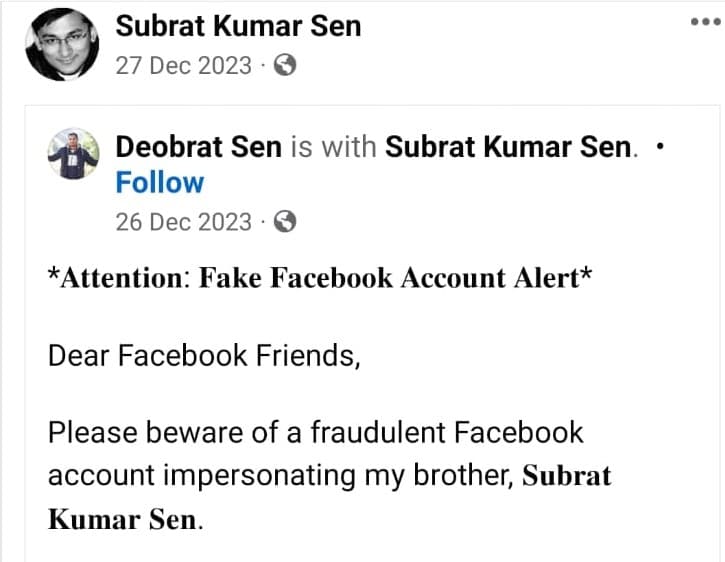This screenshot has width=725, height=562.
Task: Click the 'account impersonating my brother' text
Action: coord(282,475)
